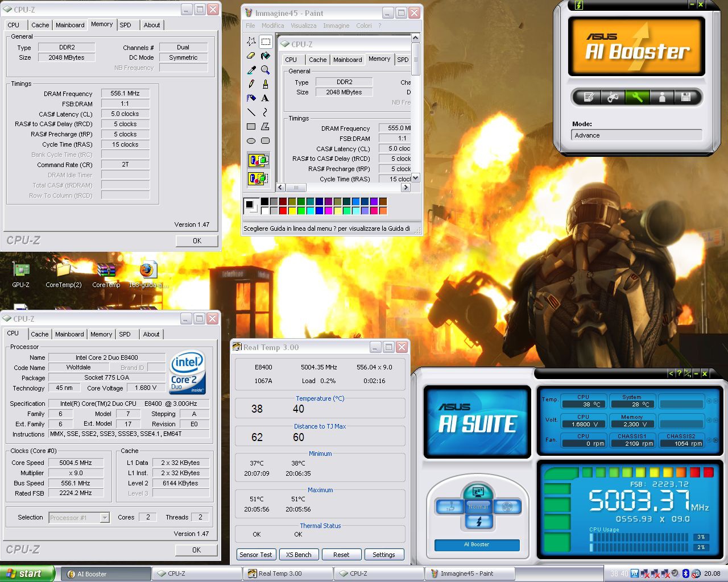Image resolution: width=728 pixels, height=582 pixels.
Task: Click the lightning icon in AI Booster title bar
Action: coord(580,5)
